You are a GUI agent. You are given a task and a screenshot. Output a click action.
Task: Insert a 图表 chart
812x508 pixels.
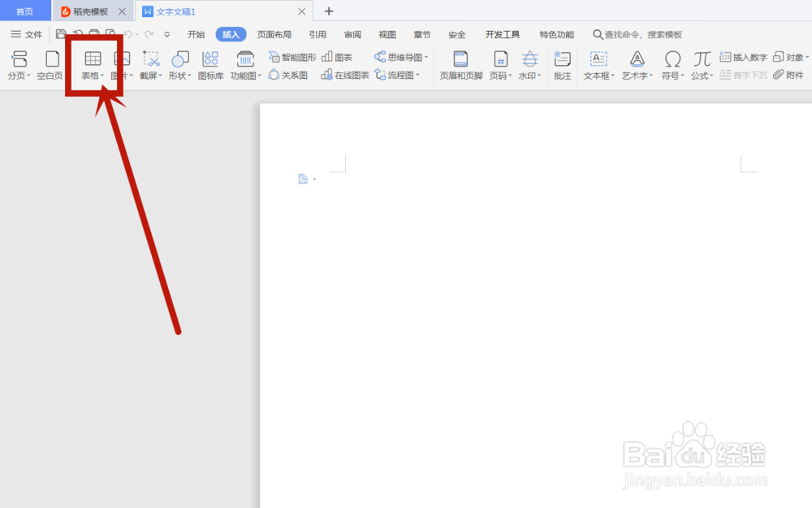pos(337,57)
